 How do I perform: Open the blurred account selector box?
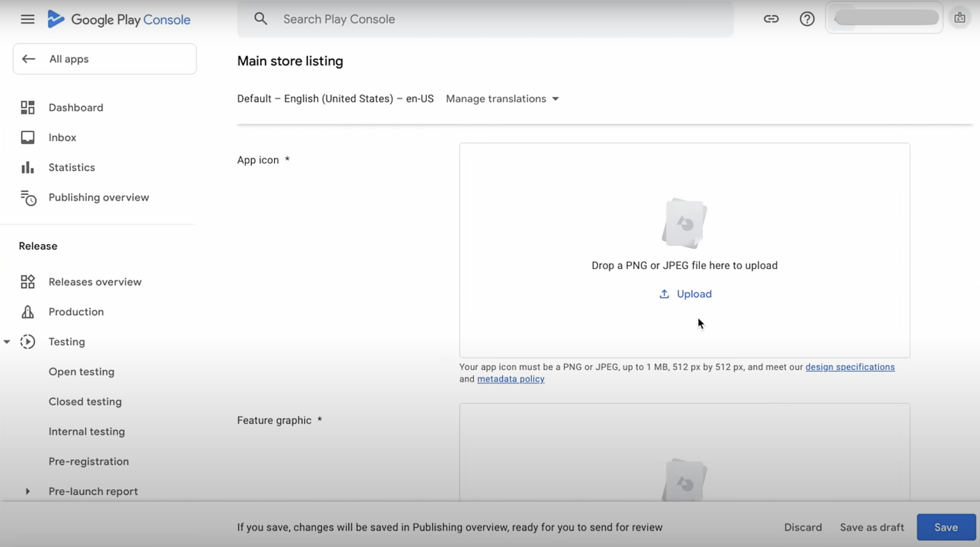[884, 18]
